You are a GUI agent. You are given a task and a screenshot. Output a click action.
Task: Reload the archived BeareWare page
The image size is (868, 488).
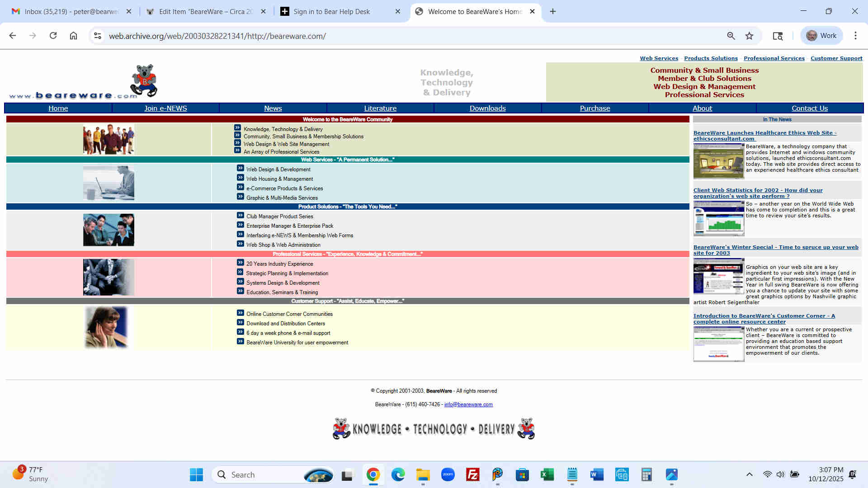tap(53, 36)
